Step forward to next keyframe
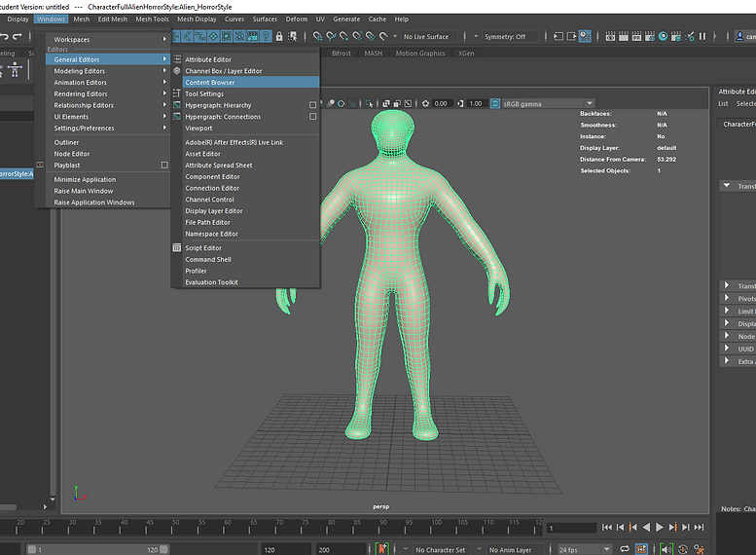 pos(672,528)
